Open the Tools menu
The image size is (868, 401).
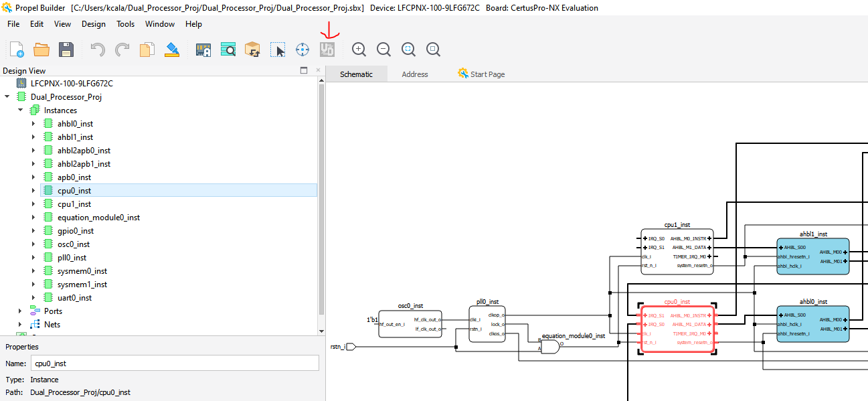pyautogui.click(x=125, y=24)
